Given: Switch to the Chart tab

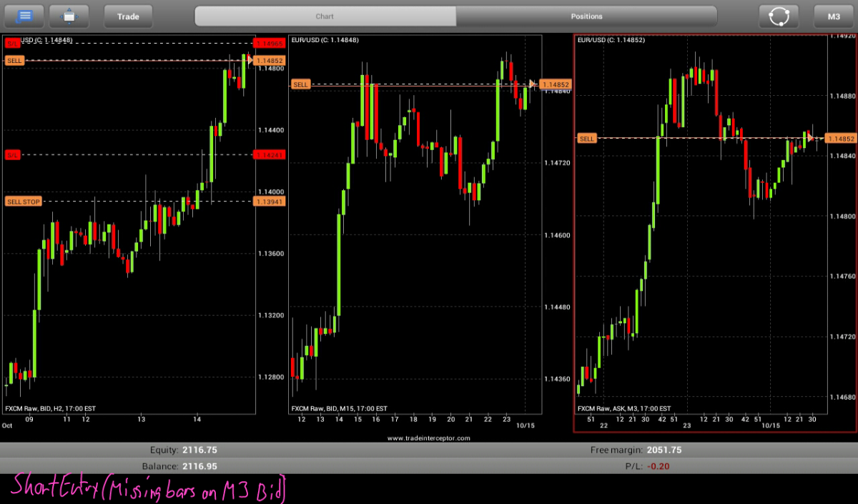Looking at the screenshot, I should pyautogui.click(x=325, y=16).
